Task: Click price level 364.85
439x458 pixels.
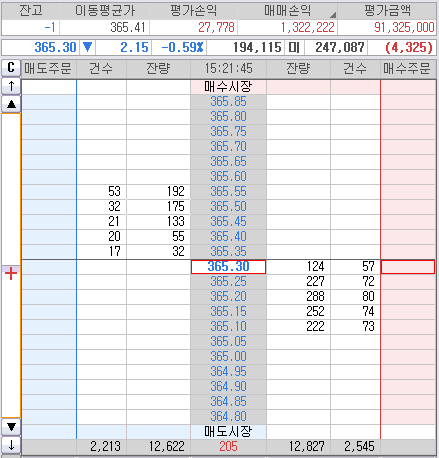Action: click(228, 402)
